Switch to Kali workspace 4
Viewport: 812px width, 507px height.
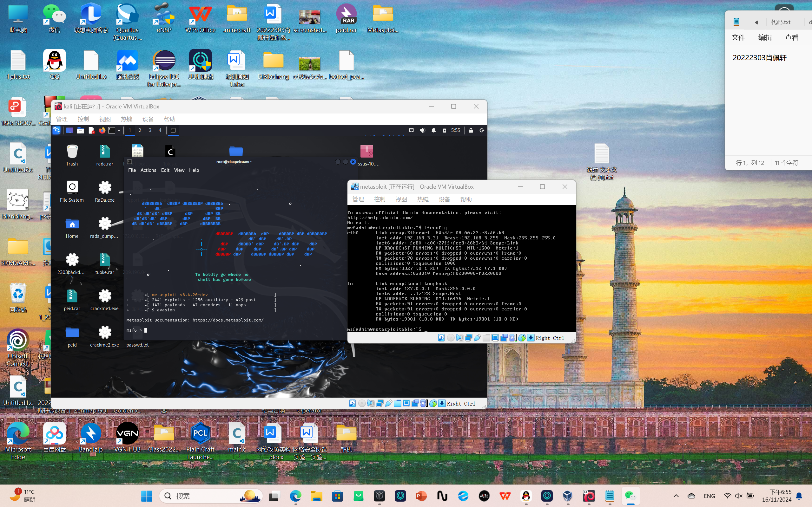(160, 130)
